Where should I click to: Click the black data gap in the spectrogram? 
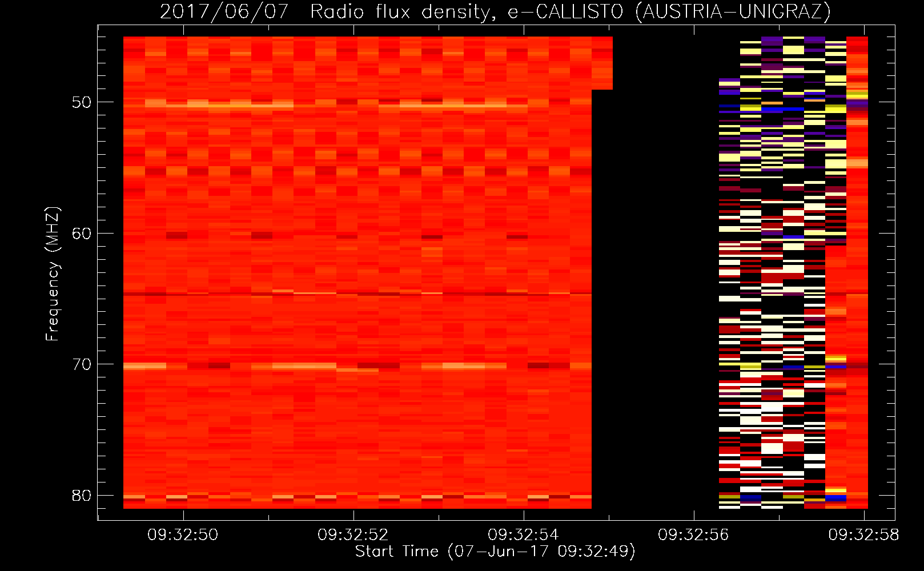655,272
